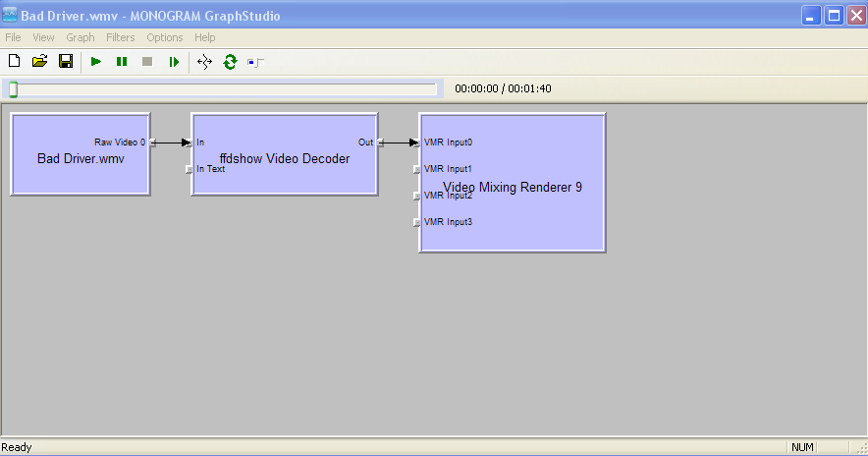
Task: Click the 00:00:00 / 00:01:40 time display
Action: click(x=503, y=88)
